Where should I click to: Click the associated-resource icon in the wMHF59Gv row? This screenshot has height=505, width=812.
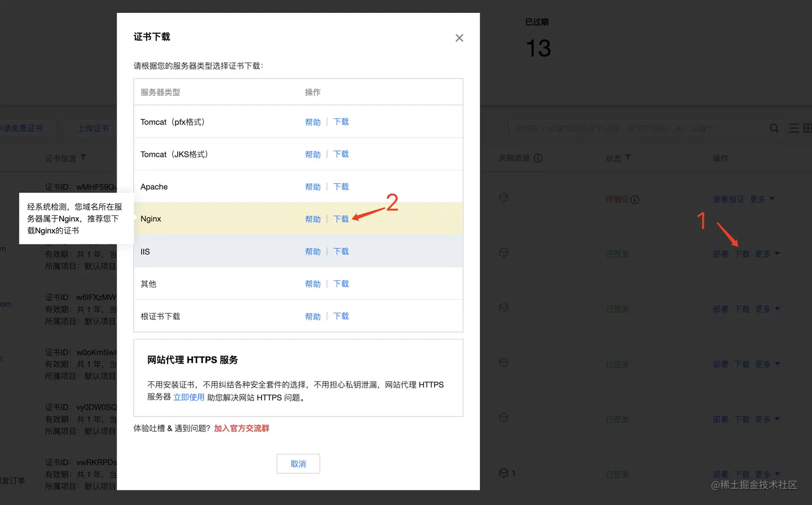[504, 198]
